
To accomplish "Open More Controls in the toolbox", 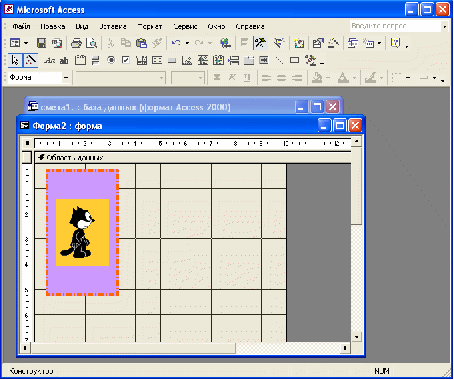I will pos(310,60).
